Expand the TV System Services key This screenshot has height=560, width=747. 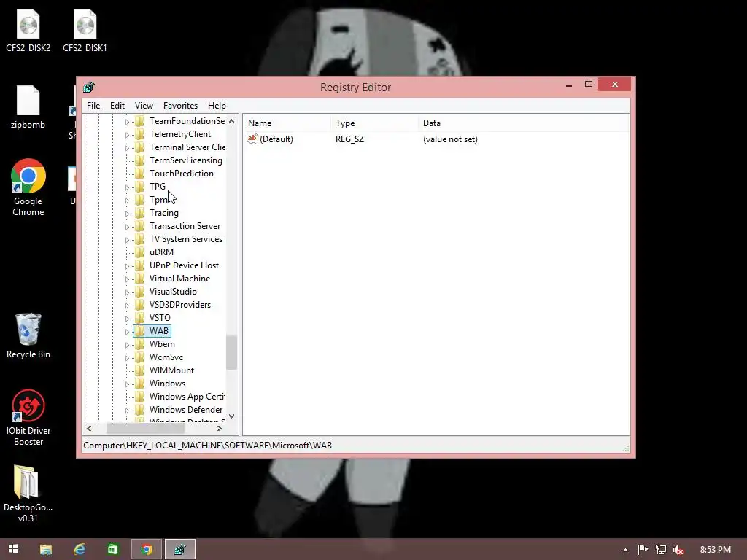127,240
